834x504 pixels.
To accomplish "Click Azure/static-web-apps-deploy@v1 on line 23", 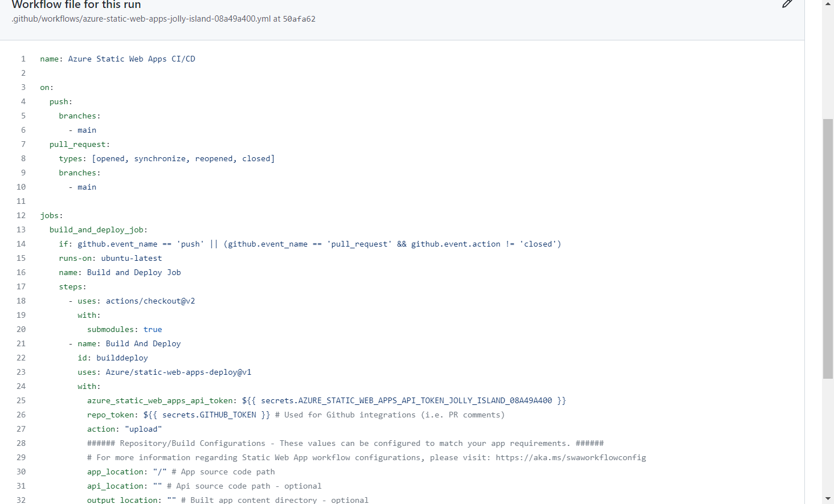I will point(178,372).
